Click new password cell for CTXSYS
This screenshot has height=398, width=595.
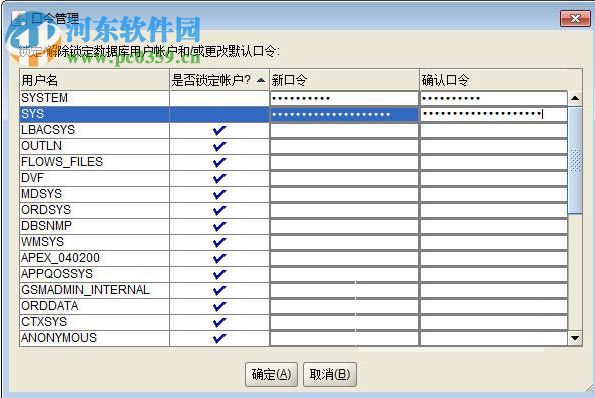pyautogui.click(x=344, y=322)
